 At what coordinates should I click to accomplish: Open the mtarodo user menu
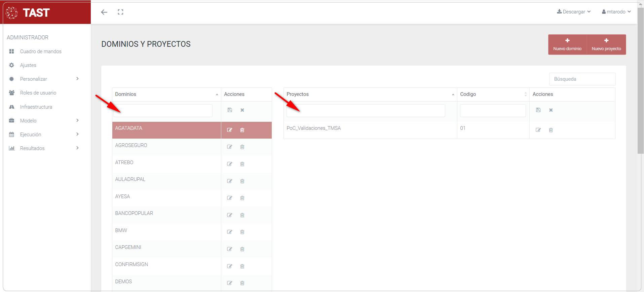(616, 12)
